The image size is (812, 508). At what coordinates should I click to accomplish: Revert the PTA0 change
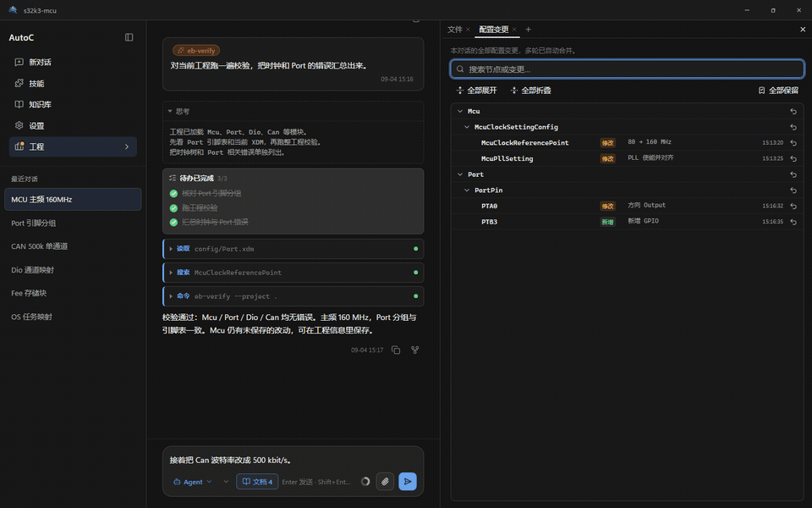(x=793, y=206)
